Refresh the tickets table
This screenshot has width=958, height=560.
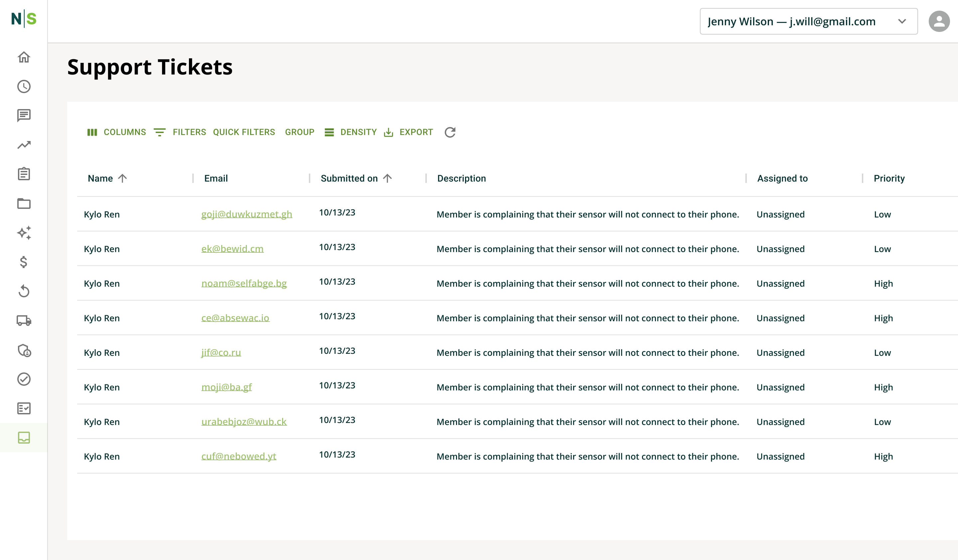tap(450, 132)
